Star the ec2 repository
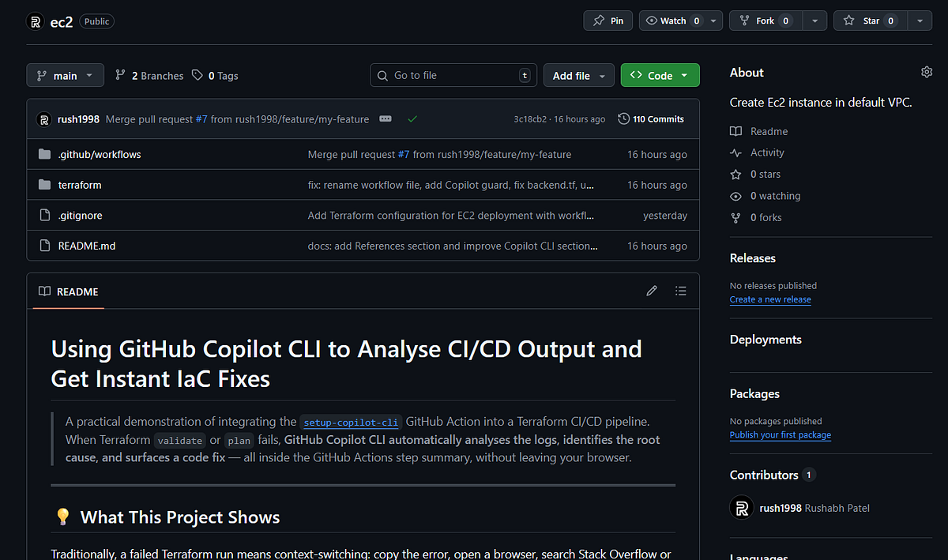 coord(870,21)
